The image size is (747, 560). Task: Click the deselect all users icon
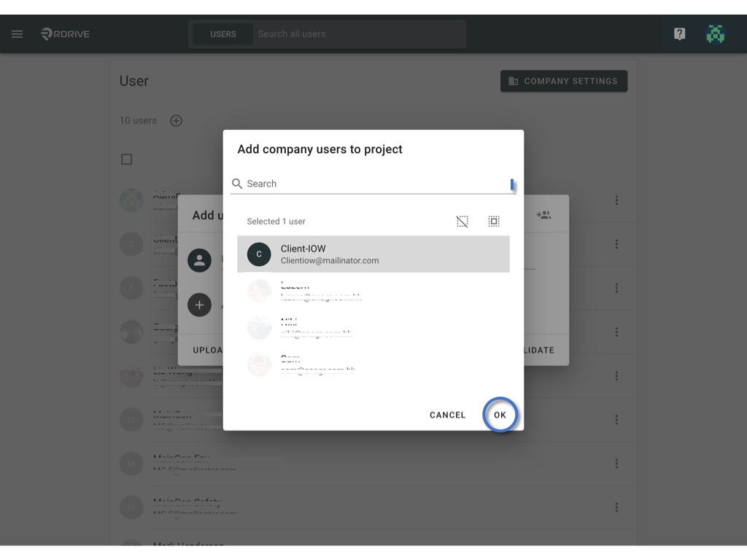[462, 222]
